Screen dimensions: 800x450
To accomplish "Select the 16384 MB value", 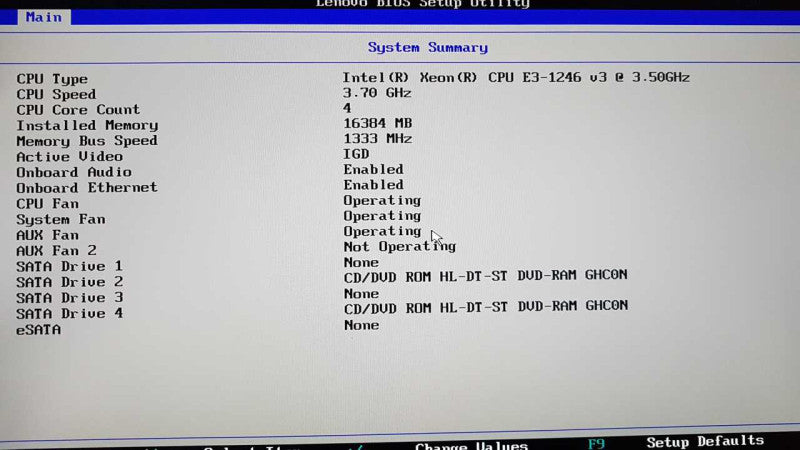I will (x=378, y=123).
